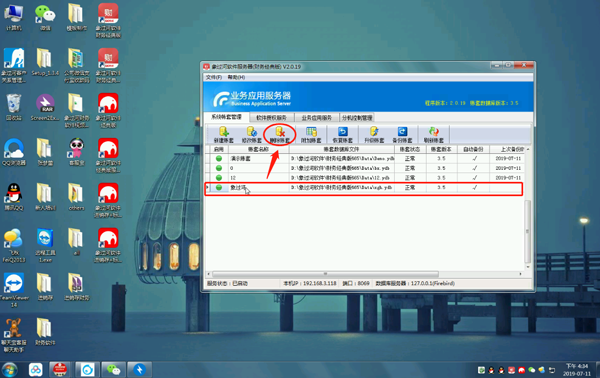Open the 分机控制管理 tab
Image resolution: width=600 pixels, height=378 pixels.
pyautogui.click(x=357, y=117)
